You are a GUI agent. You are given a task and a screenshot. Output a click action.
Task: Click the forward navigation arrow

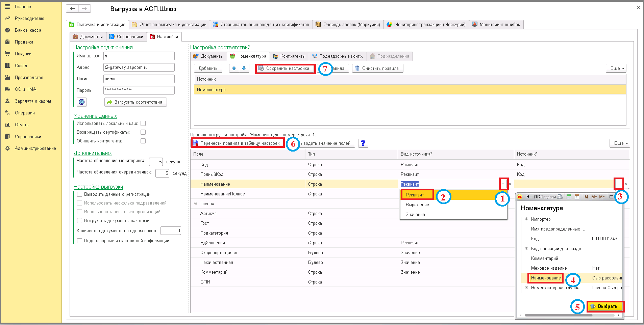click(x=84, y=8)
